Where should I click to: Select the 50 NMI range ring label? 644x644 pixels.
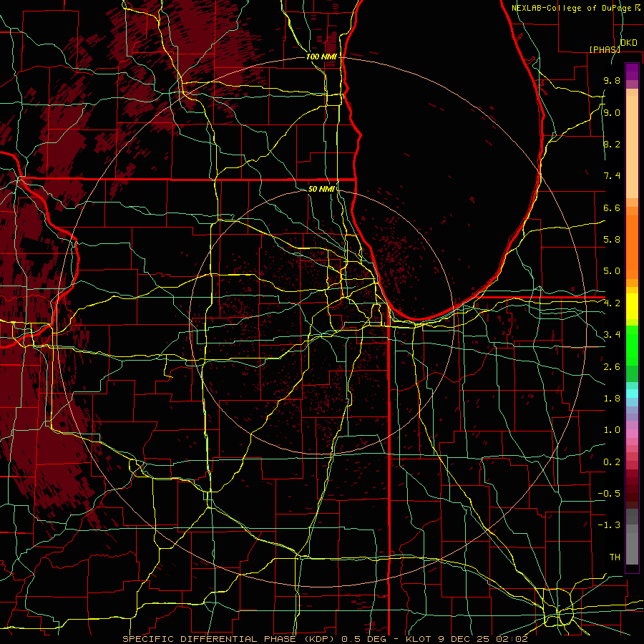(321, 189)
